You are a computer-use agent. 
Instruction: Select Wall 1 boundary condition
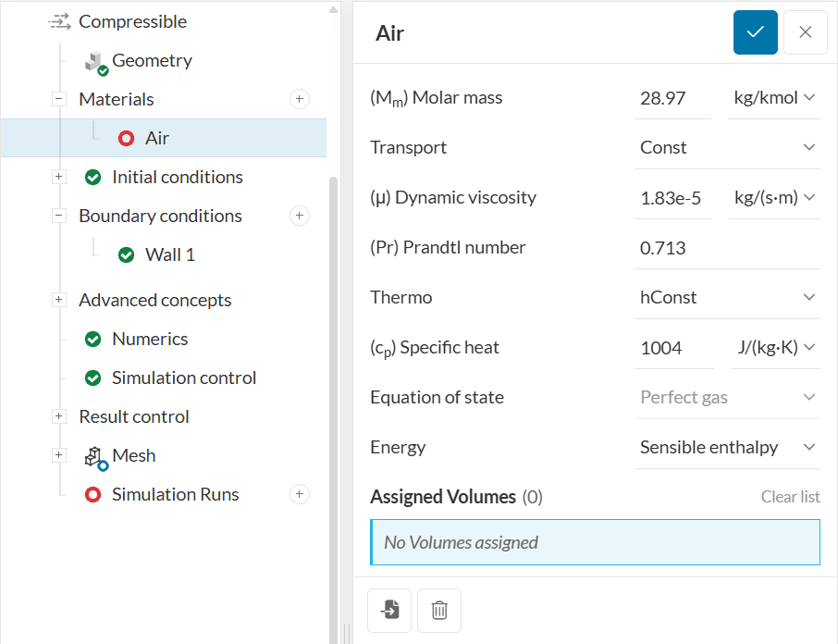(169, 254)
